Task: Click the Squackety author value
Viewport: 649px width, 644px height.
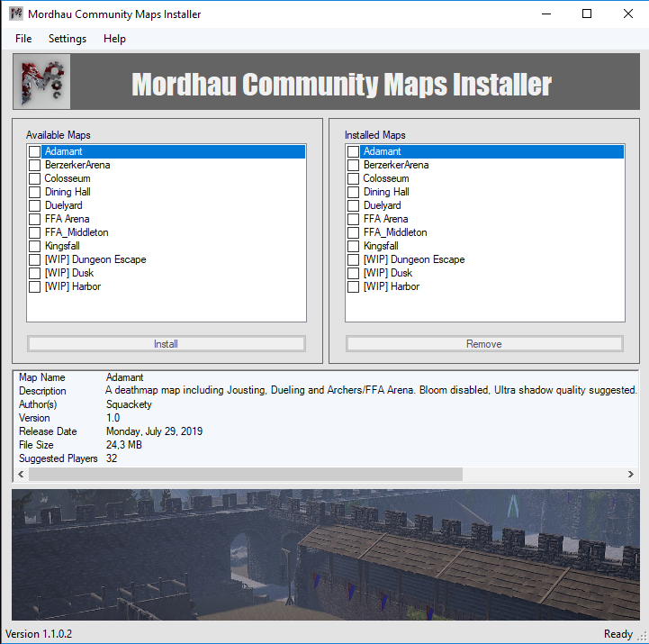Action: click(x=129, y=404)
